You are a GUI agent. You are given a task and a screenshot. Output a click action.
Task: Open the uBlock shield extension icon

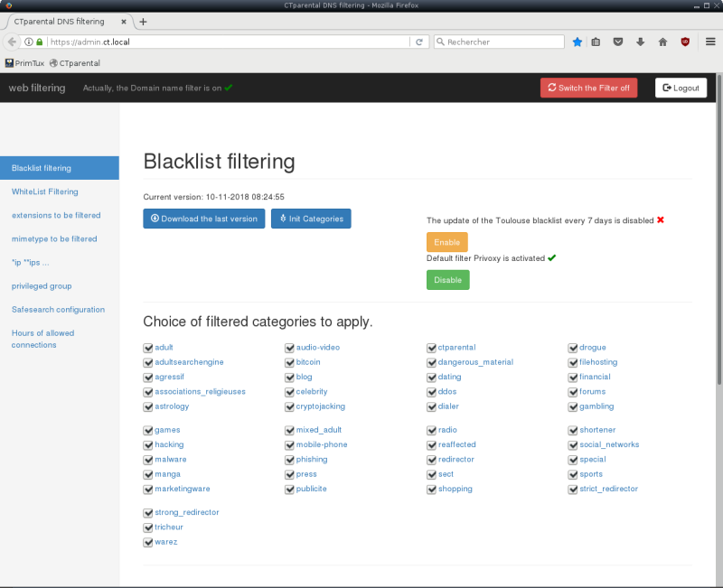685,42
